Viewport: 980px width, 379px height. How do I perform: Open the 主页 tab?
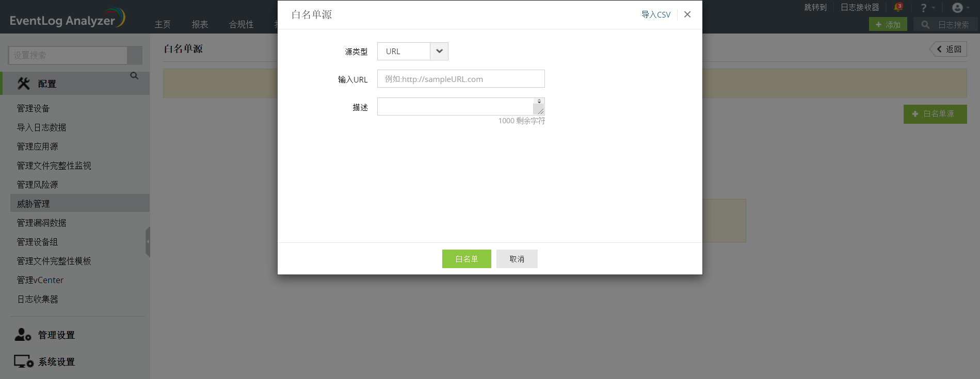click(x=163, y=24)
